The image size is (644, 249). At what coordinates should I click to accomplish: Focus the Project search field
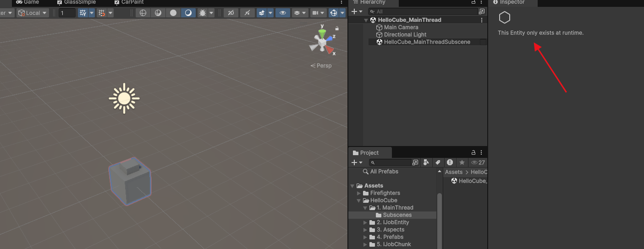tap(391, 162)
